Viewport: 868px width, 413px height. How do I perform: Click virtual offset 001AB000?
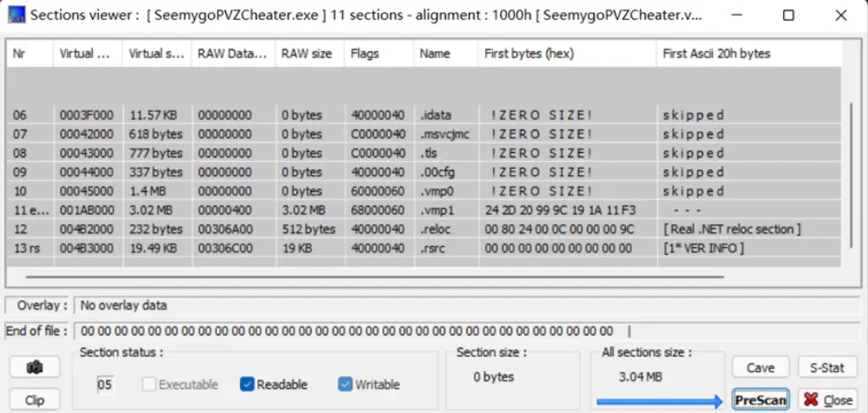tap(87, 210)
